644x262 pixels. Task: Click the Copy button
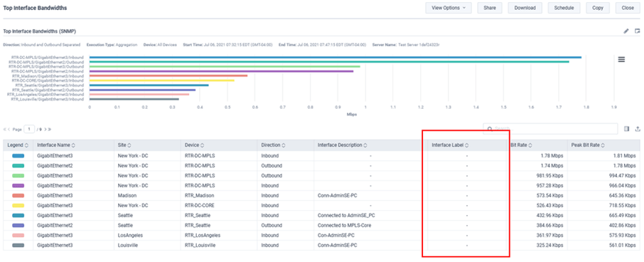[x=598, y=8]
